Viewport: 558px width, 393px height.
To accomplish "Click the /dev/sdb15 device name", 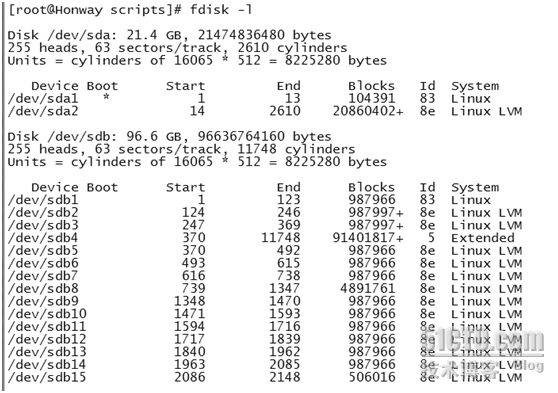I will point(47,377).
